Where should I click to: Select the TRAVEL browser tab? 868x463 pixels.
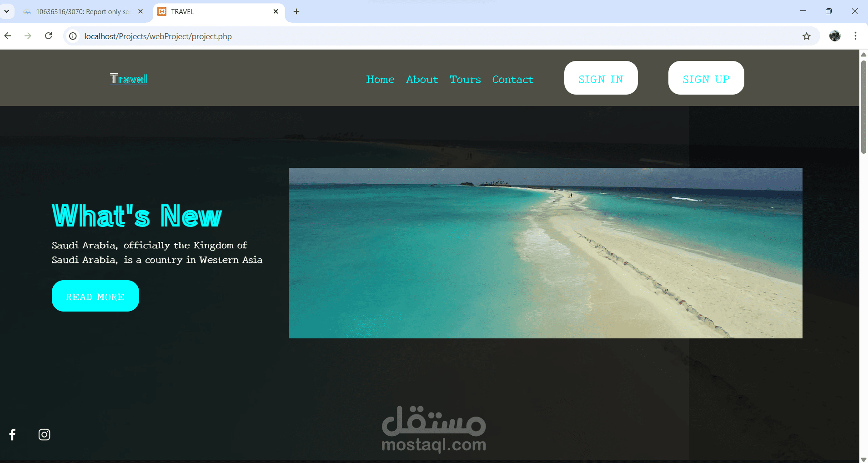[219, 11]
